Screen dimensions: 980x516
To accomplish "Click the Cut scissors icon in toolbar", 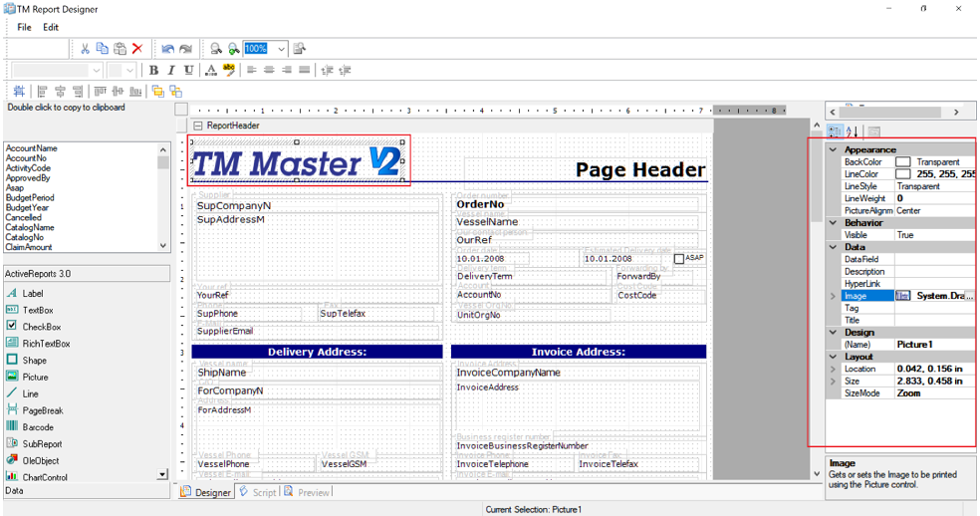I will click(85, 49).
